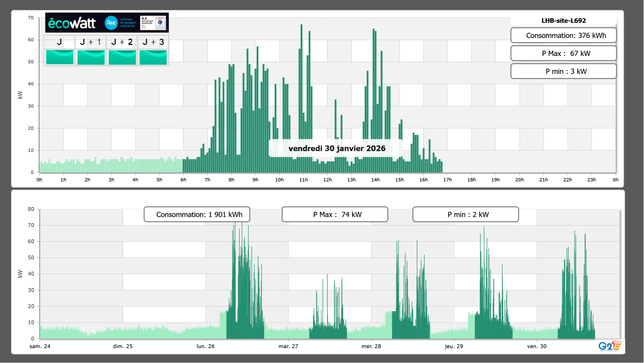Image resolution: width=644 pixels, height=363 pixels.
Task: Click the LHB-site-L692 site title
Action: point(563,21)
